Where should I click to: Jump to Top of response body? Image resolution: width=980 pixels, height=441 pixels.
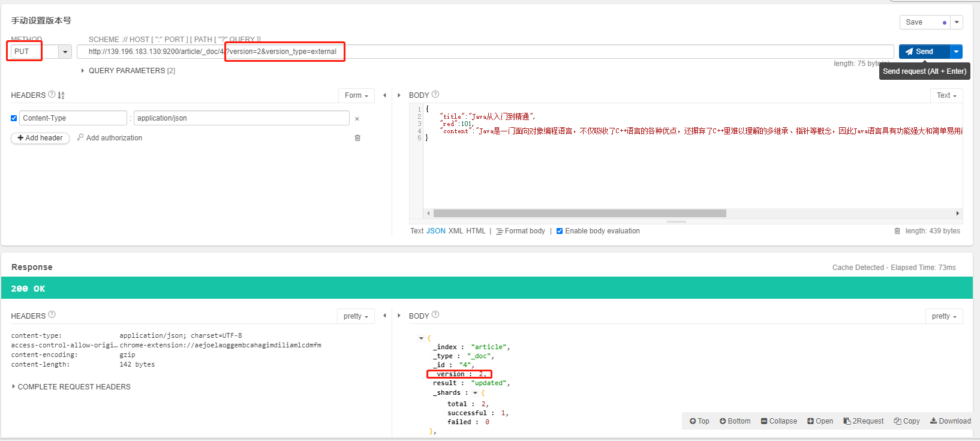click(699, 421)
